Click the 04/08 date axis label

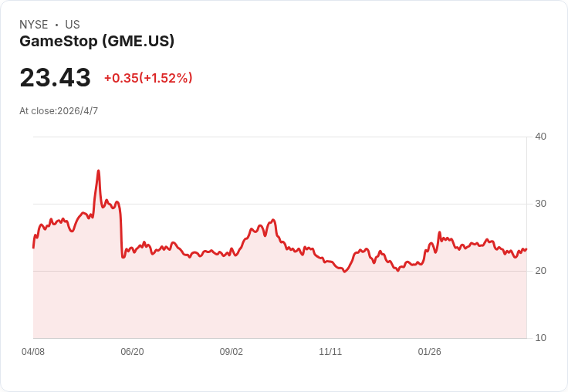33,352
